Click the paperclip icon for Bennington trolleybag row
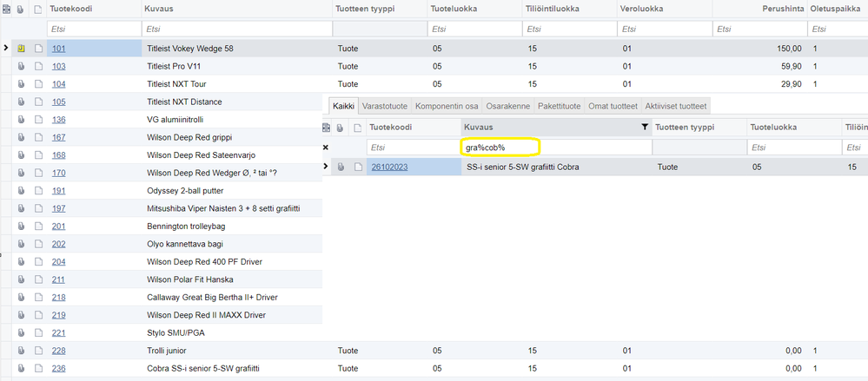 21,227
